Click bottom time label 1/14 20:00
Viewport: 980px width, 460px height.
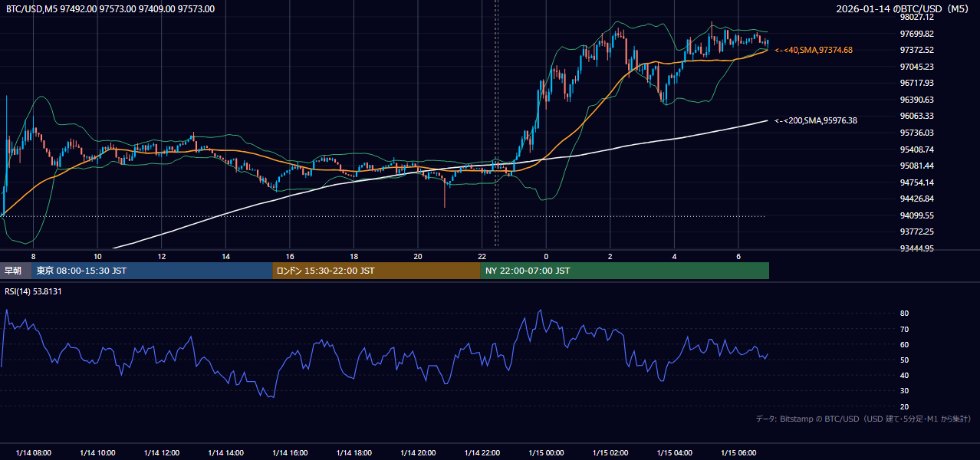(x=418, y=452)
